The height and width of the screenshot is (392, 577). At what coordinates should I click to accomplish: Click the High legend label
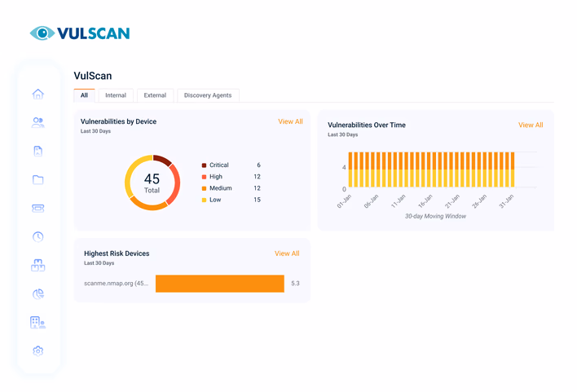point(216,177)
